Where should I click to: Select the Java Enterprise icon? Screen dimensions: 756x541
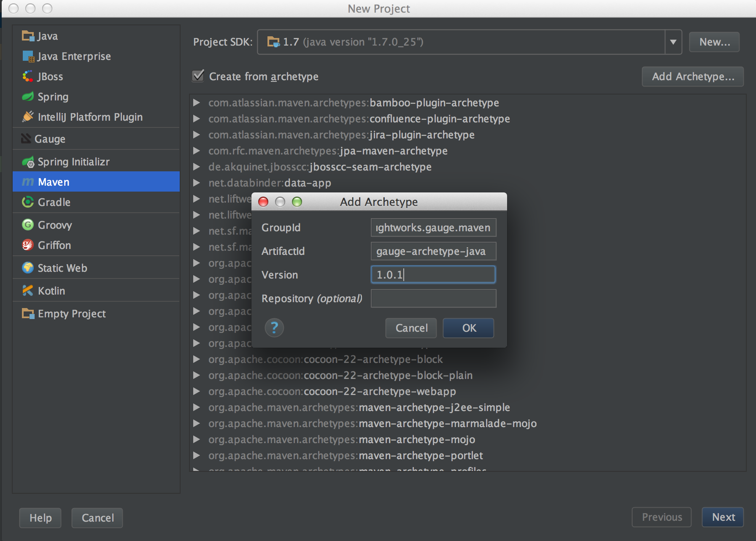[x=28, y=56]
